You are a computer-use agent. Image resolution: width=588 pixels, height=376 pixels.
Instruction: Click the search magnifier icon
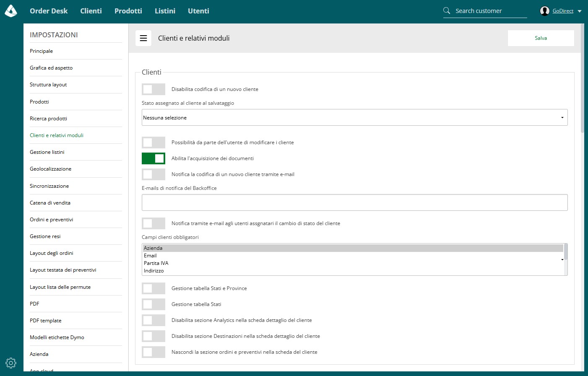coord(447,11)
